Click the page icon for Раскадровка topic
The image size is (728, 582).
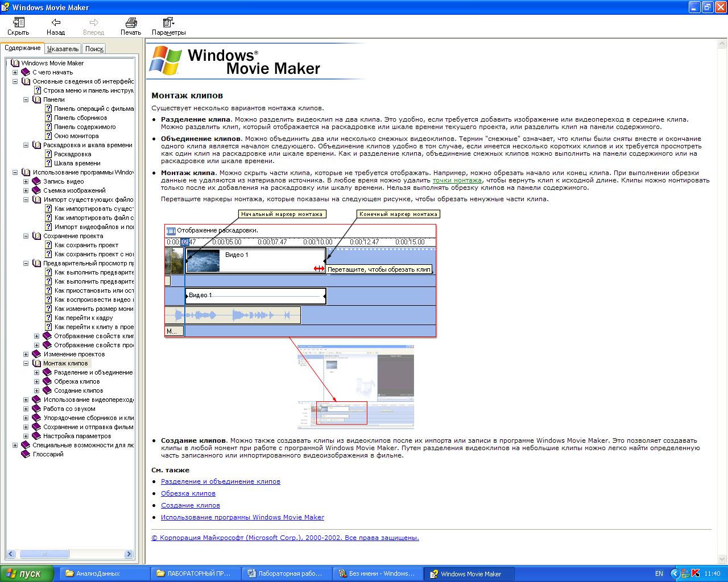(48, 154)
